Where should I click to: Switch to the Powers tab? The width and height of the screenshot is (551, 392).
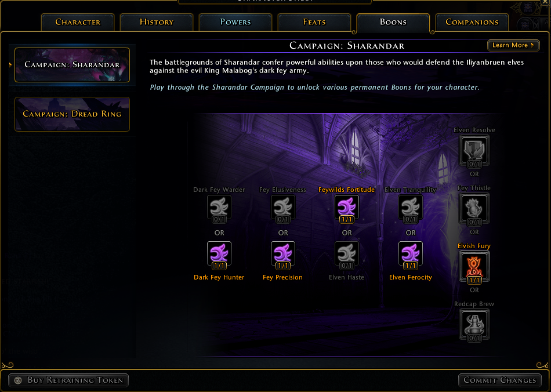235,22
